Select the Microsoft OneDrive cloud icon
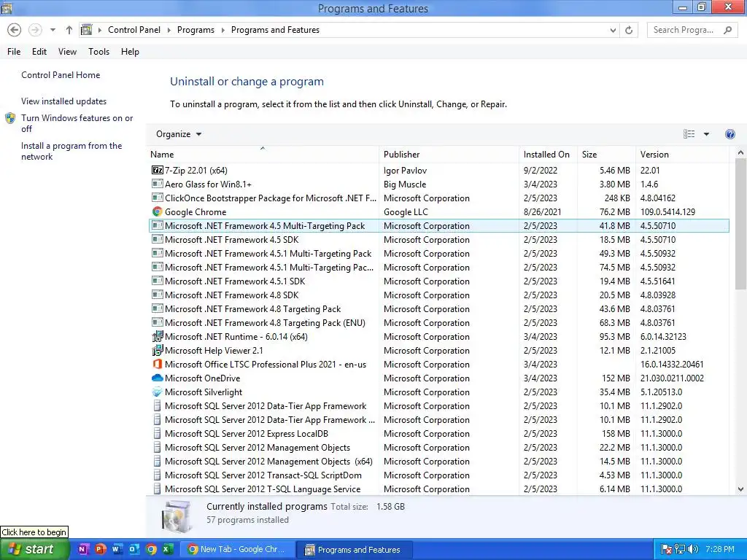 pos(158,378)
